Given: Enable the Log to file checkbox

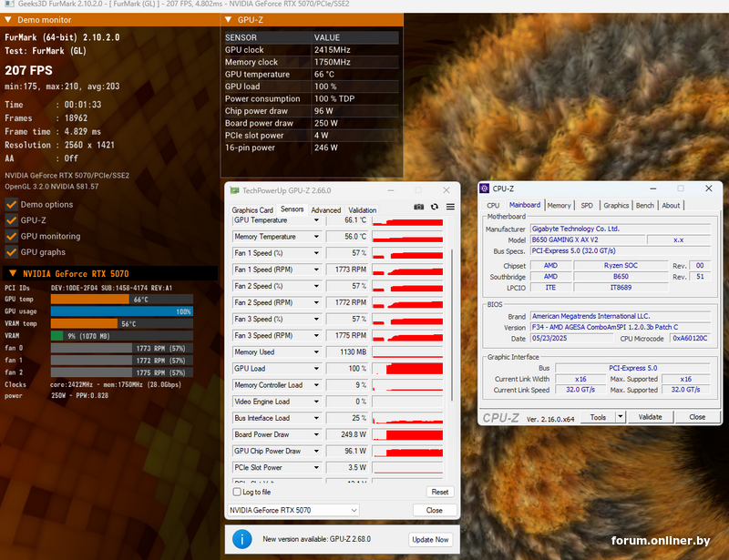Looking at the screenshot, I should tap(237, 492).
